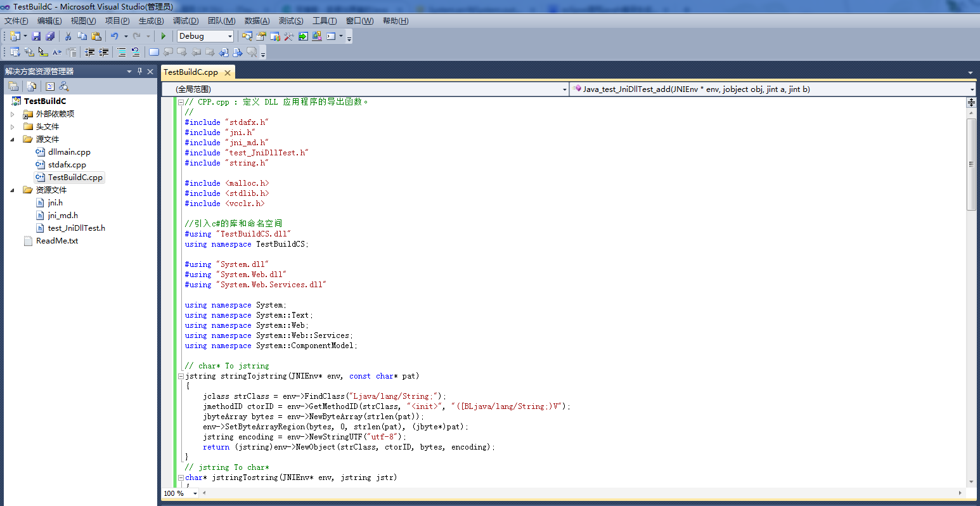
Task: Comment out the selected lines icon
Action: tap(122, 52)
